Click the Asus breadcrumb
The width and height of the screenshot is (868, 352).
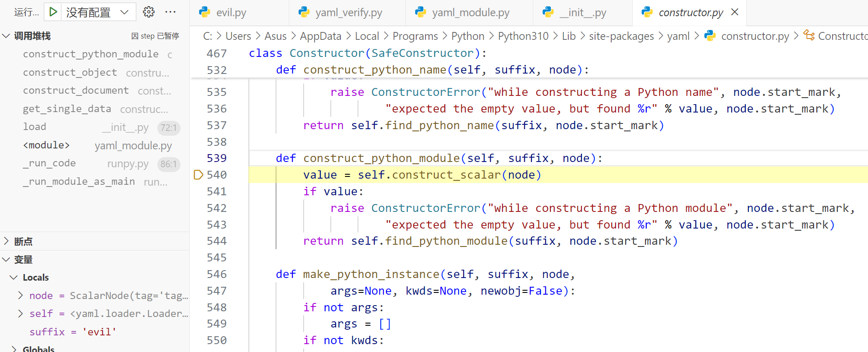276,36
